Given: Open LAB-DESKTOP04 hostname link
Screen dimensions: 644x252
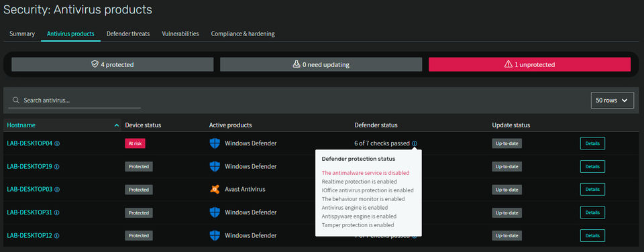Looking at the screenshot, I should click(x=30, y=143).
